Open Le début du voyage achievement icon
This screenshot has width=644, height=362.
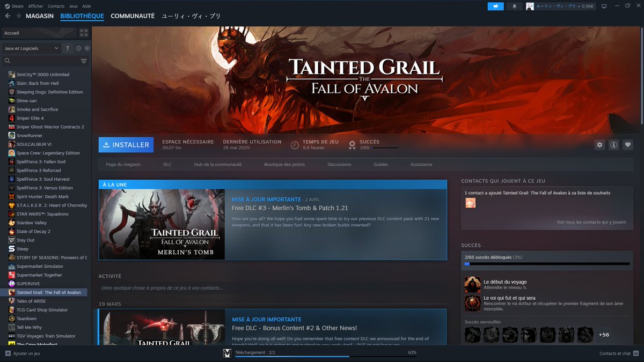coord(472,285)
